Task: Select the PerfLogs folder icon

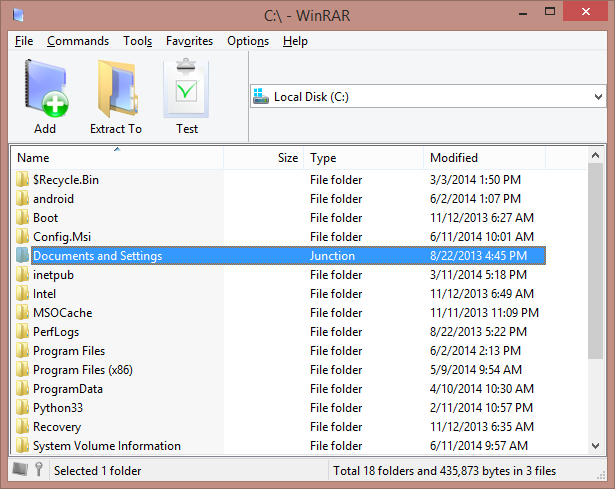Action: (x=22, y=331)
